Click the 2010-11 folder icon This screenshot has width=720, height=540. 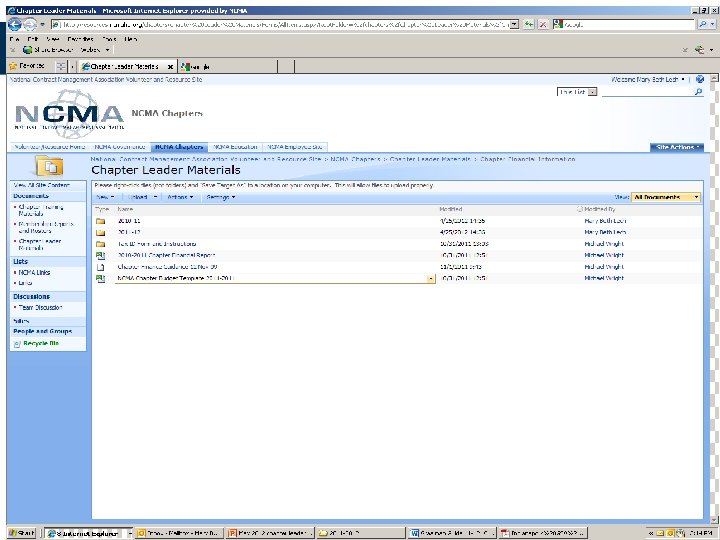point(101,221)
